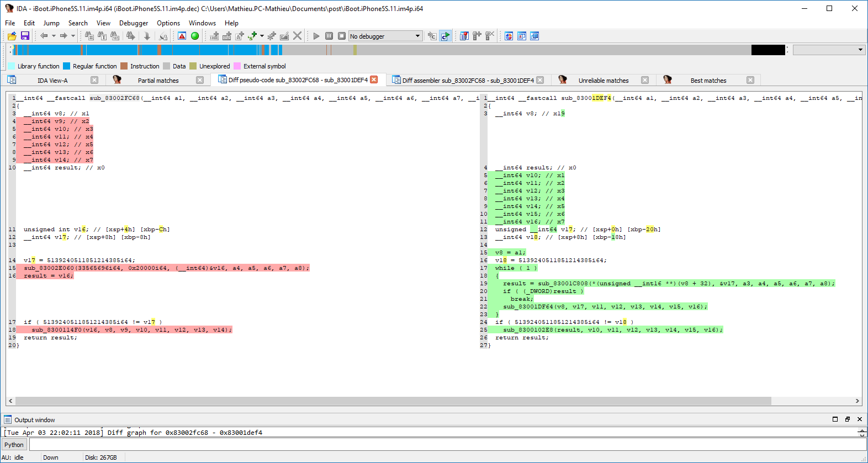Close the Partial matches tab
This screenshot has width=868, height=463.
(200, 80)
